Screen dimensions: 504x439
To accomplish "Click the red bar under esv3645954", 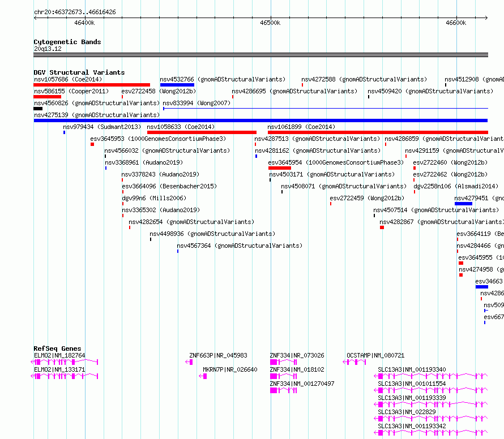I will 280,168.
